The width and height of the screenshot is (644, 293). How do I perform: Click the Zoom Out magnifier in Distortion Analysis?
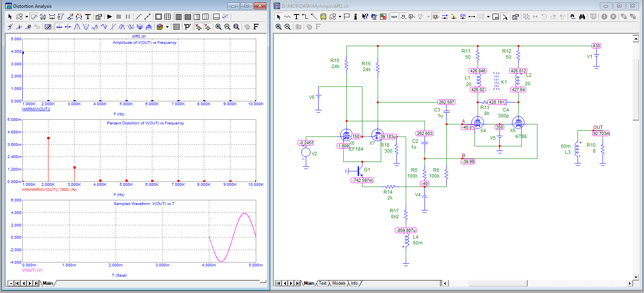pos(227,27)
